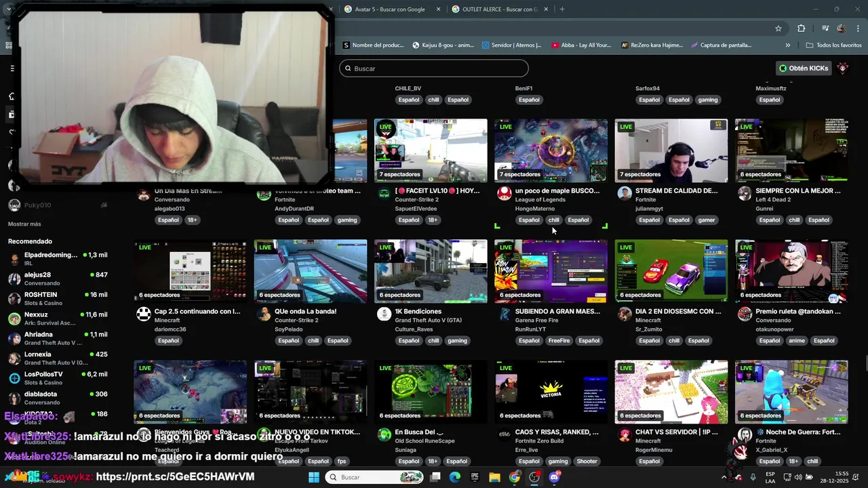The image size is (868, 488).
Task: Open Chrome media controls icon
Action: (x=825, y=28)
